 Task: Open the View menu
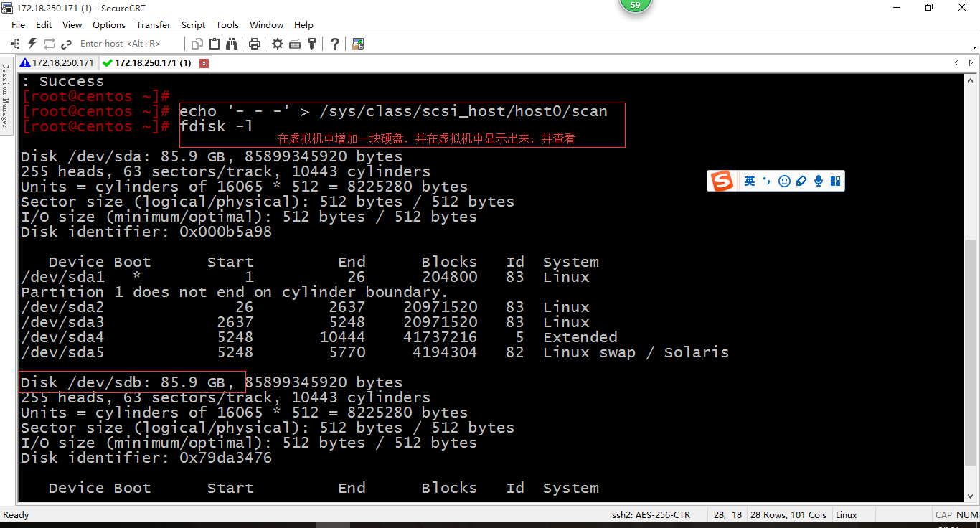pos(72,24)
